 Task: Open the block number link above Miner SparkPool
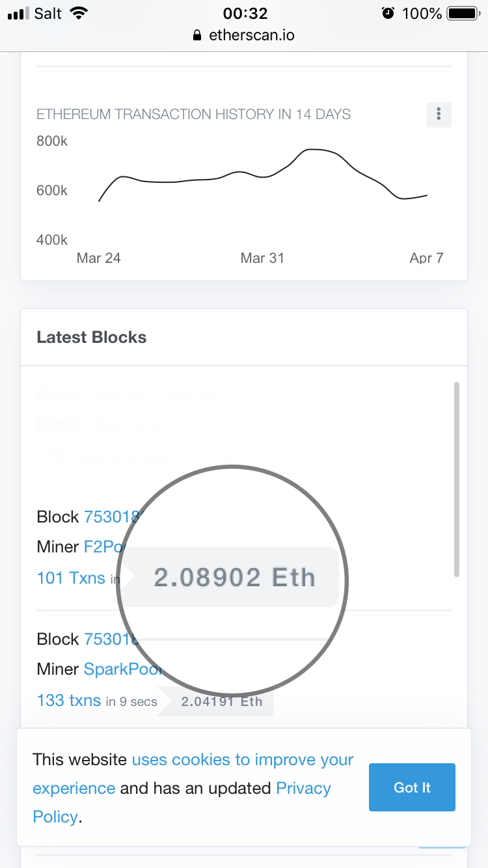tap(109, 639)
